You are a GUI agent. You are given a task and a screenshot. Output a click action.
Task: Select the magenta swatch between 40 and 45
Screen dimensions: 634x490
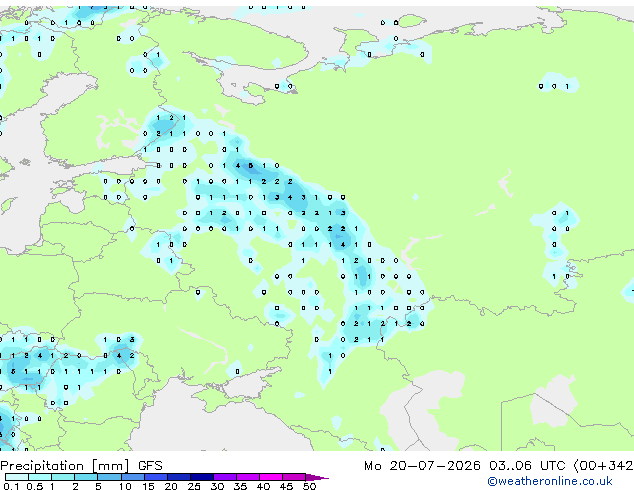point(271,477)
